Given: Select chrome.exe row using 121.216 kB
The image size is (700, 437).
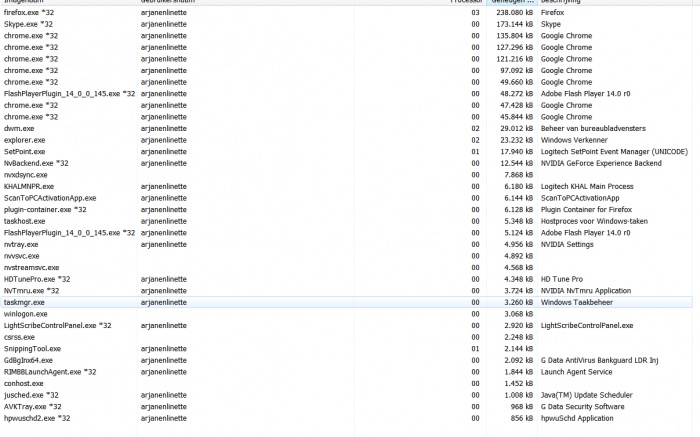Looking at the screenshot, I should click(346, 59).
